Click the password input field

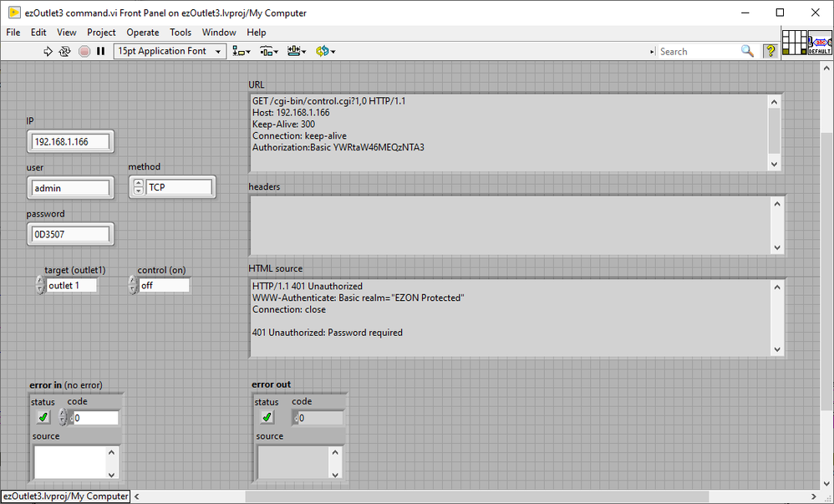coord(70,235)
